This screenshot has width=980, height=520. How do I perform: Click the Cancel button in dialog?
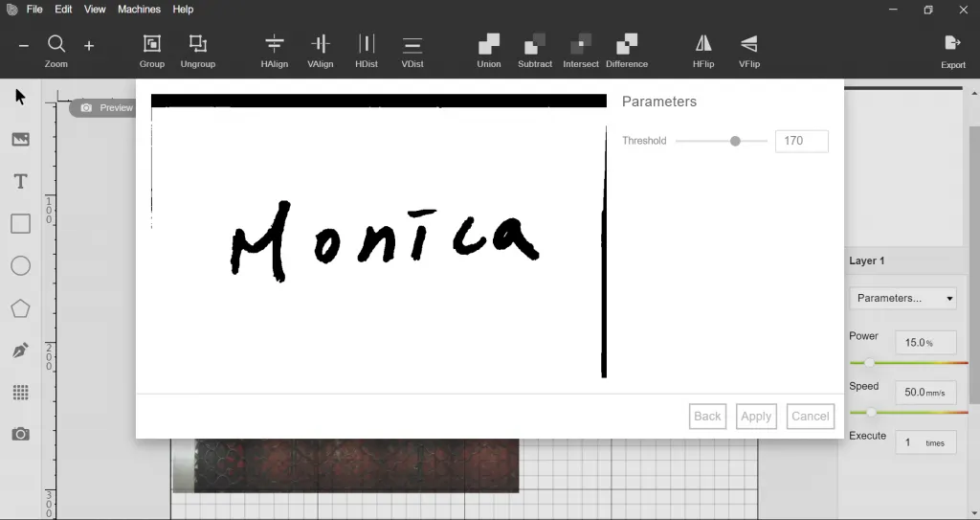click(811, 417)
